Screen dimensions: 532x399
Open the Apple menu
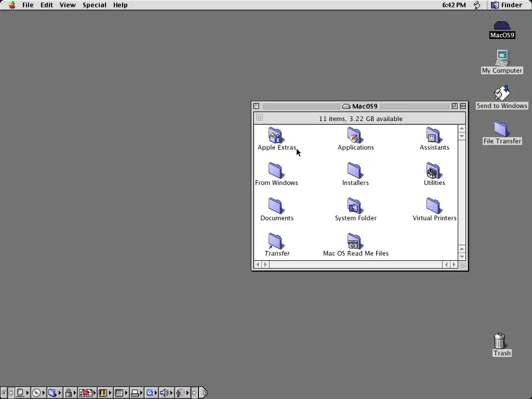(x=12, y=5)
